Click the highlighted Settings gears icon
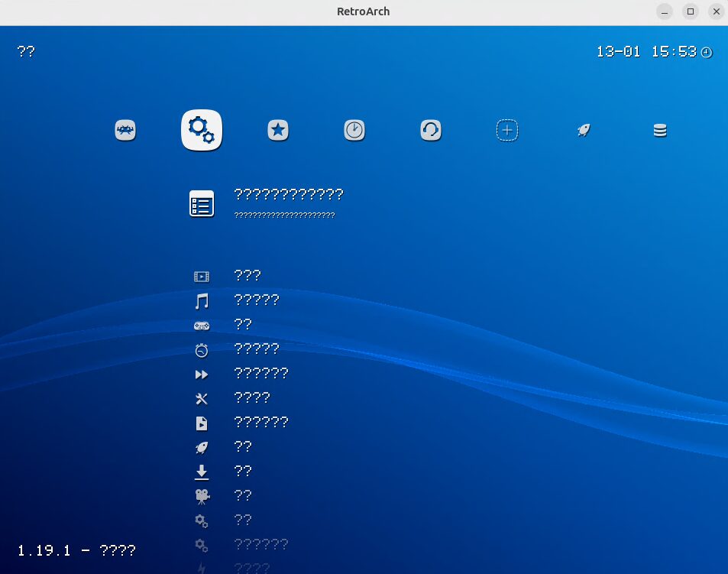This screenshot has width=728, height=574. 202,130
